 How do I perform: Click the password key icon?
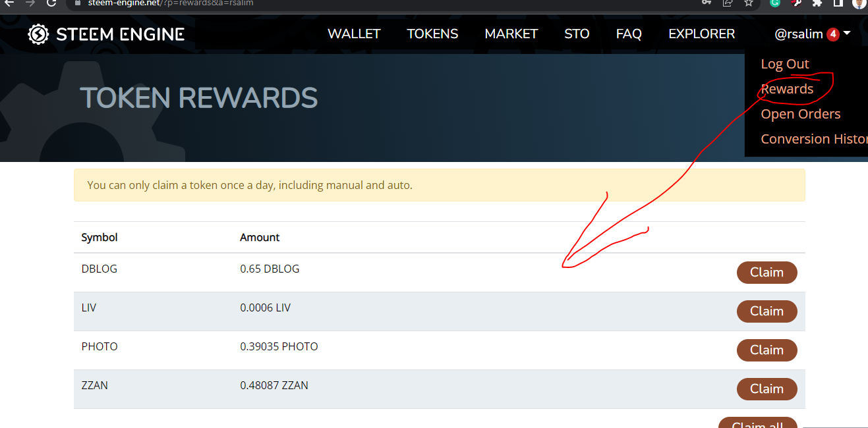[x=707, y=3]
